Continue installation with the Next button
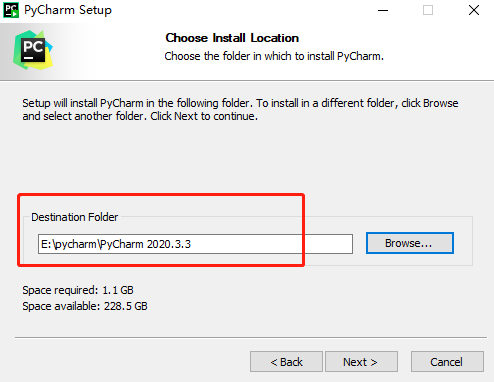The height and width of the screenshot is (382, 494). tap(361, 361)
